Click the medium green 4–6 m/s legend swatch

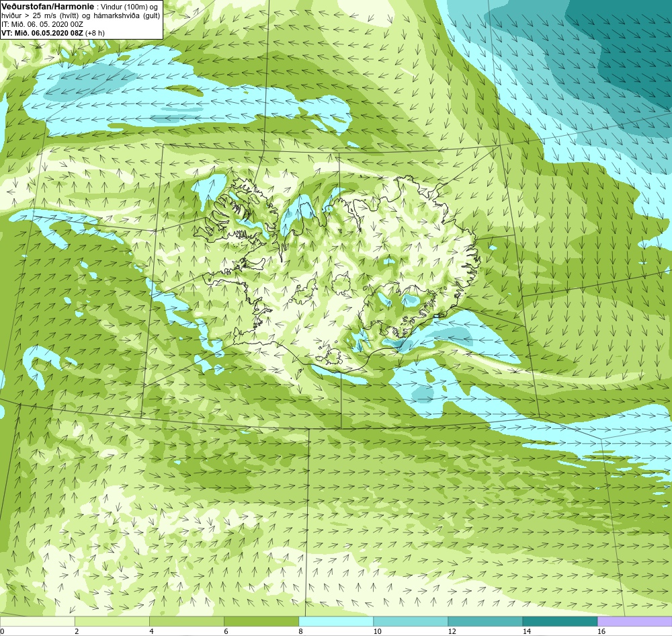[186, 621]
